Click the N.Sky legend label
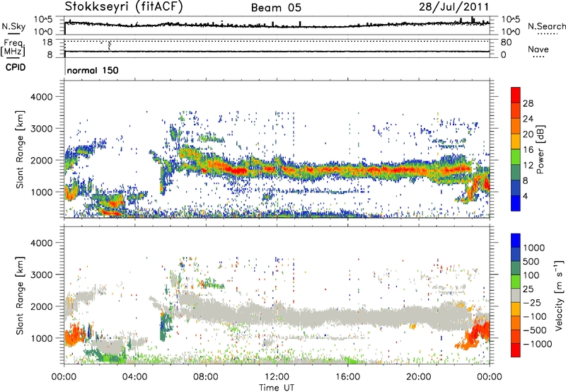This screenshot has width=566, height=392. coord(13,26)
